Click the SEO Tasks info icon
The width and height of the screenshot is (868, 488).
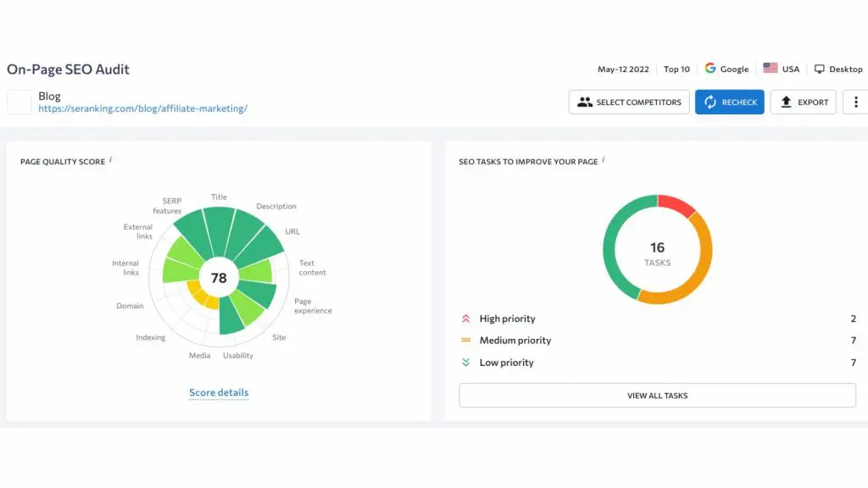(x=604, y=159)
